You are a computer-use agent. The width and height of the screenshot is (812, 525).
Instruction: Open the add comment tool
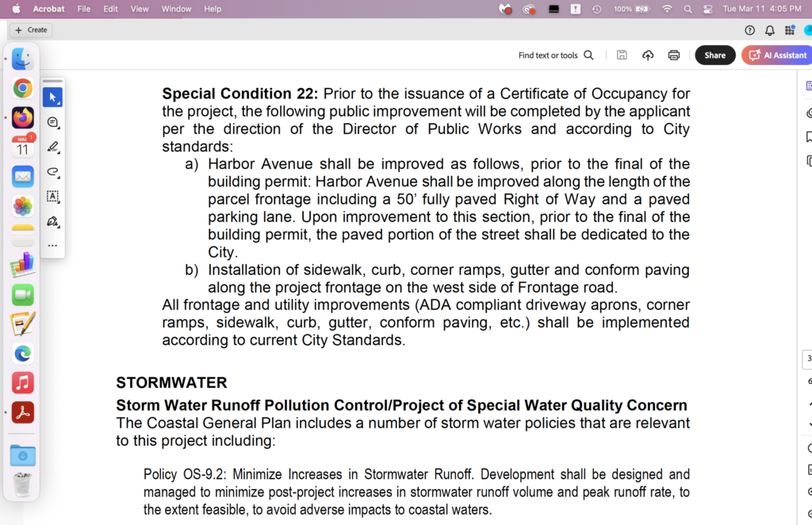coord(53,122)
